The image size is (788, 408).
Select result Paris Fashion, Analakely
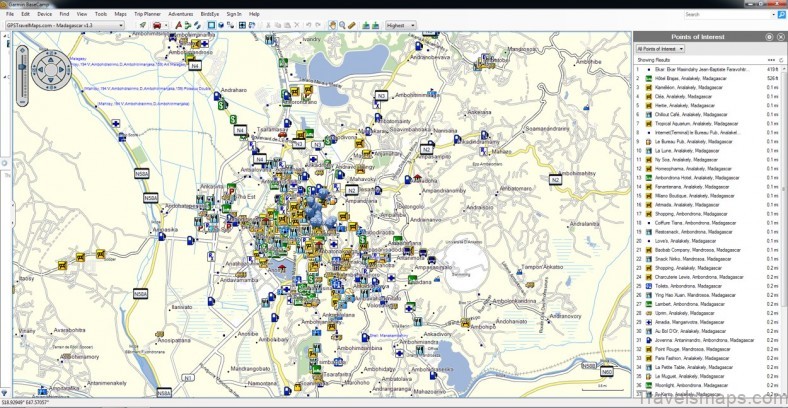[x=708, y=358]
